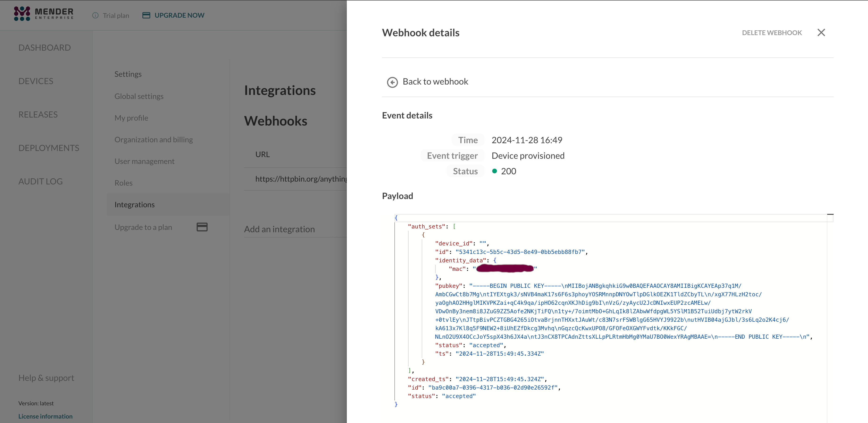The image size is (868, 423).
Task: Click the card icon next to Upgrade to a plan
Action: [202, 227]
